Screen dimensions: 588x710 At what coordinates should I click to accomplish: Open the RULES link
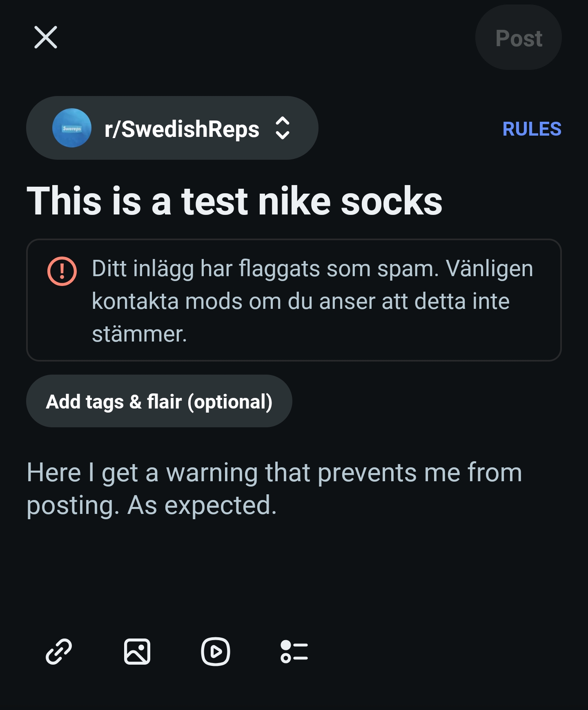tap(532, 129)
